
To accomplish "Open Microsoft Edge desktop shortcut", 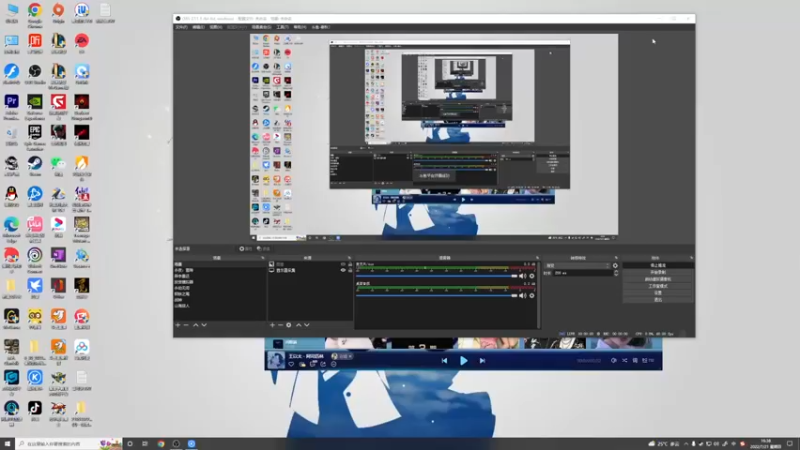I will tap(11, 230).
